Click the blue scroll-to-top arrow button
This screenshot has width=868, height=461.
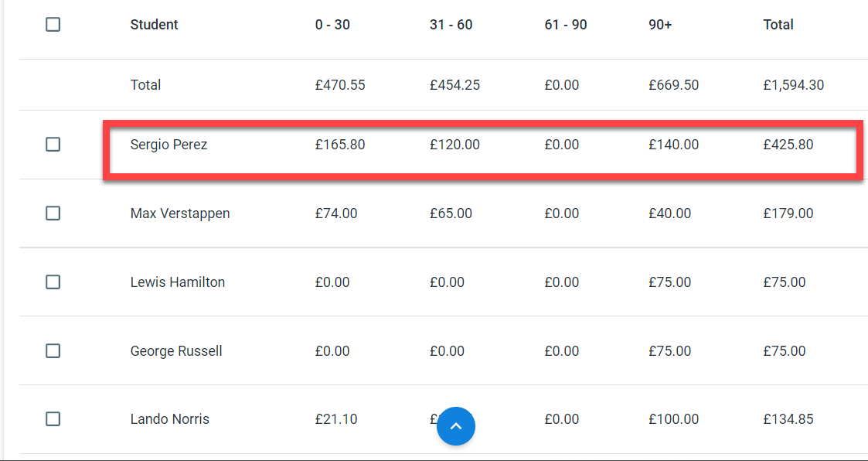[456, 426]
